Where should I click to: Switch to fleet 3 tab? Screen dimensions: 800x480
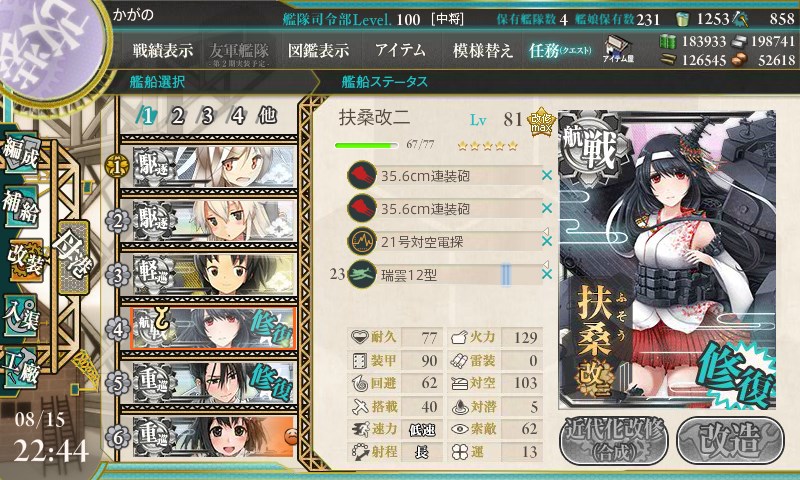pyautogui.click(x=207, y=116)
